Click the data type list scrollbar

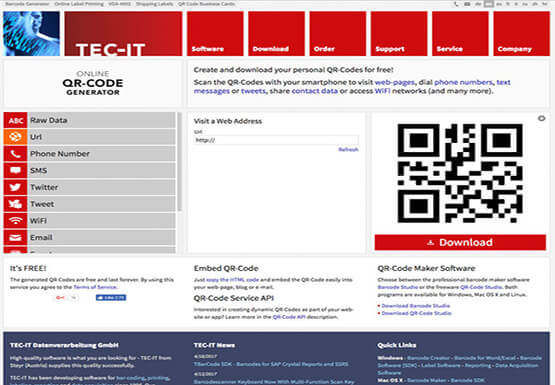click(x=179, y=162)
